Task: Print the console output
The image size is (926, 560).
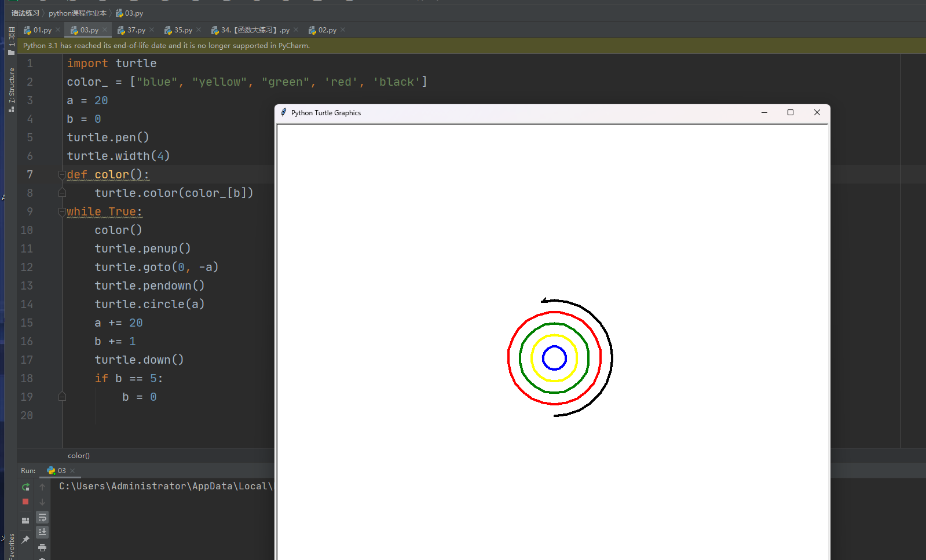Action: point(42,547)
